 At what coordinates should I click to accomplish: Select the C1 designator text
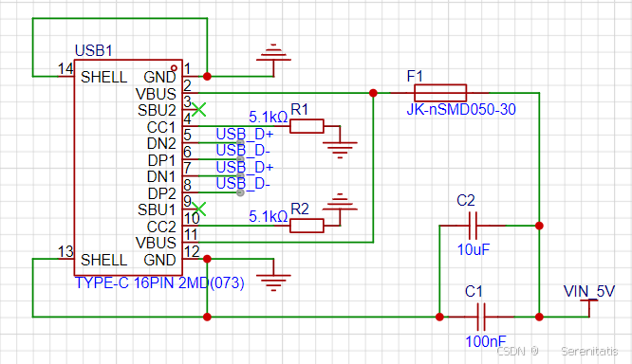[x=474, y=291]
